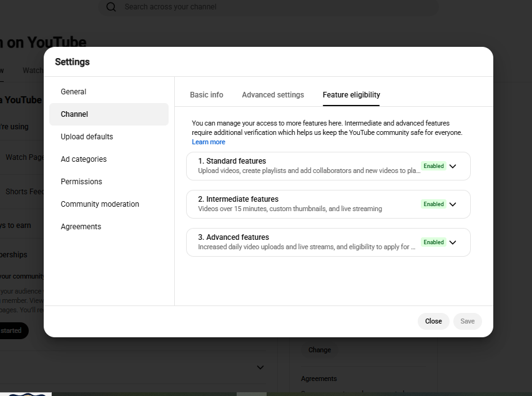The width and height of the screenshot is (532, 396).
Task: Open Ad categories settings
Action: pos(109,159)
